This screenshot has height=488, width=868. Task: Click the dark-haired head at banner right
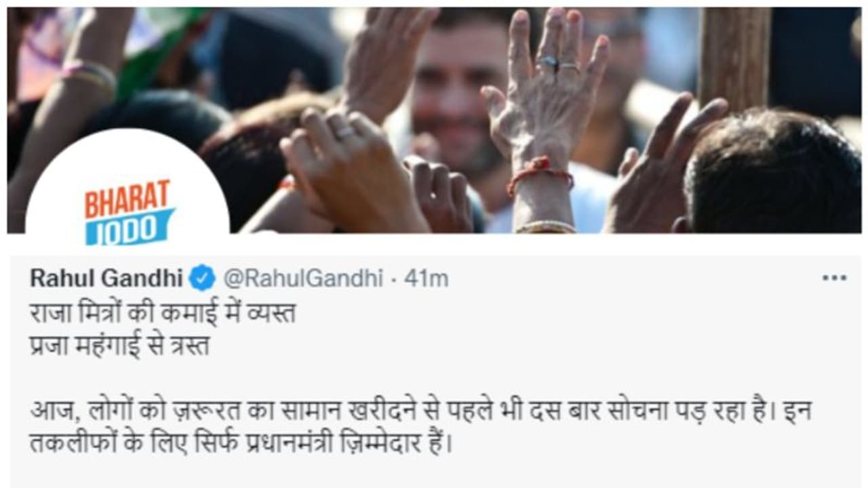[x=773, y=173]
